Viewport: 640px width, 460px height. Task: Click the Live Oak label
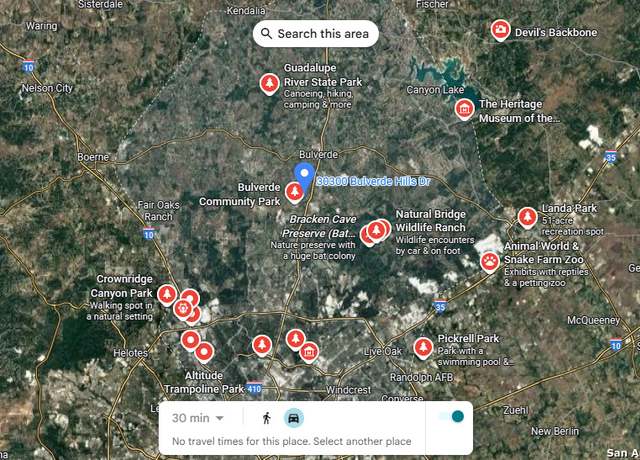tap(382, 351)
